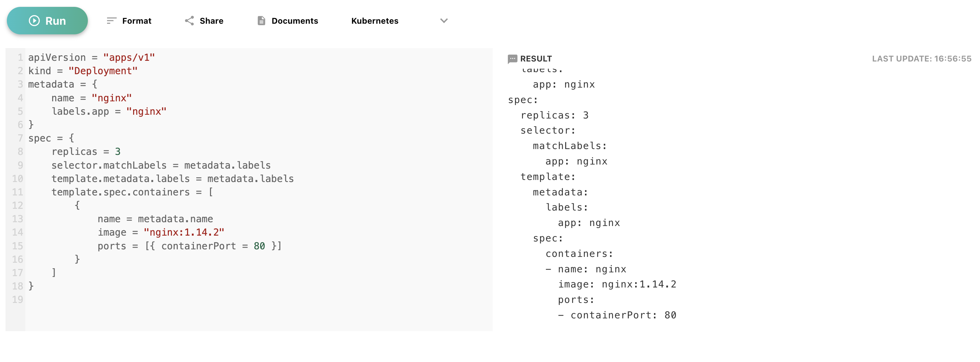980x362 pixels.
Task: Run the code
Action: [47, 21]
